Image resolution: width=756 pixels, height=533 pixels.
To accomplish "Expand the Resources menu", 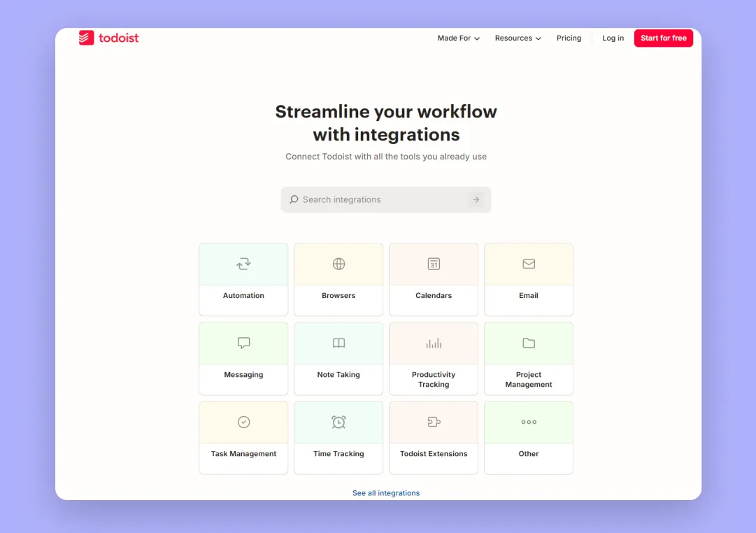I will 518,38.
